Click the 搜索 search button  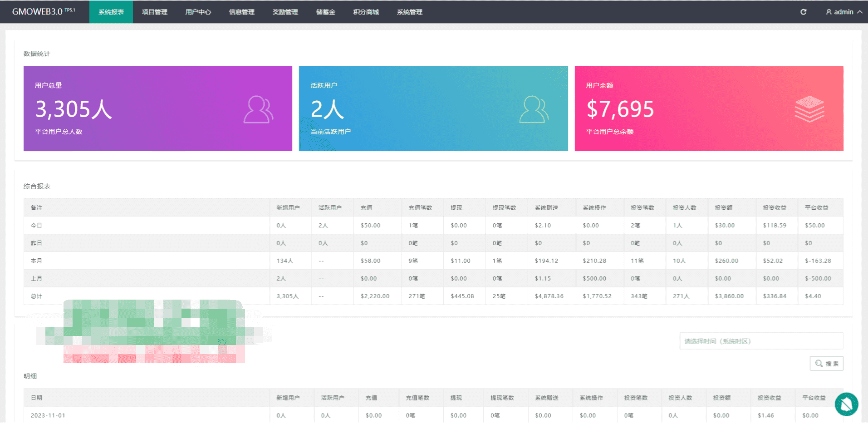click(826, 364)
